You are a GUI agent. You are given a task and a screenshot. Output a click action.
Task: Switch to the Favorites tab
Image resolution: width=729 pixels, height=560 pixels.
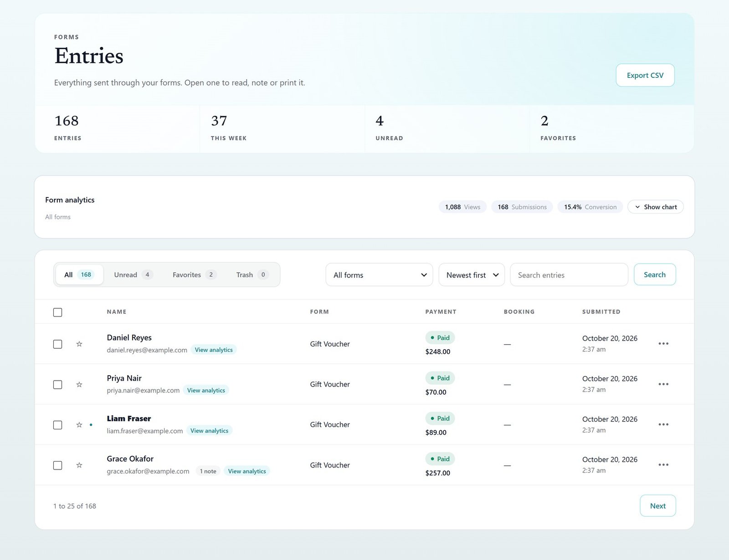(194, 275)
